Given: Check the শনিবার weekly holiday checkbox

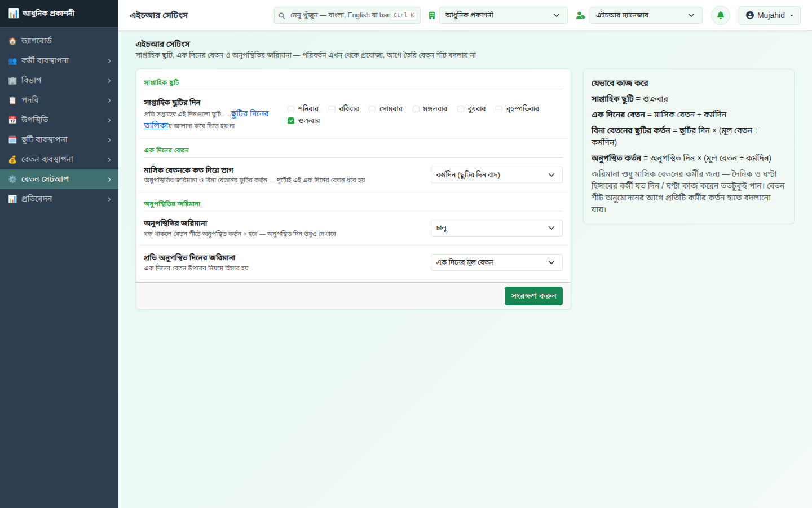Looking at the screenshot, I should pos(291,109).
